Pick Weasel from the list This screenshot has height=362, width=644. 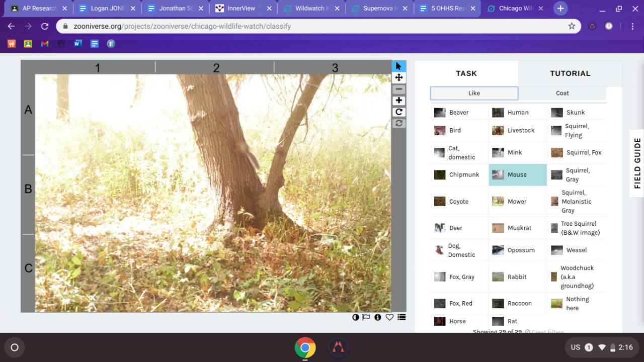pos(577,250)
